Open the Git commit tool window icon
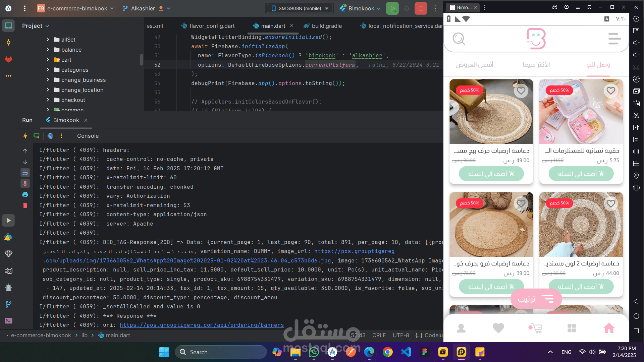 point(8,43)
